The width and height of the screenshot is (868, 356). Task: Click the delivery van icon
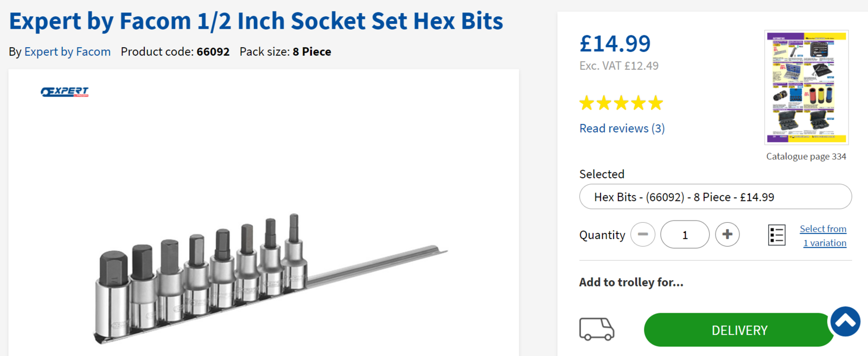596,329
